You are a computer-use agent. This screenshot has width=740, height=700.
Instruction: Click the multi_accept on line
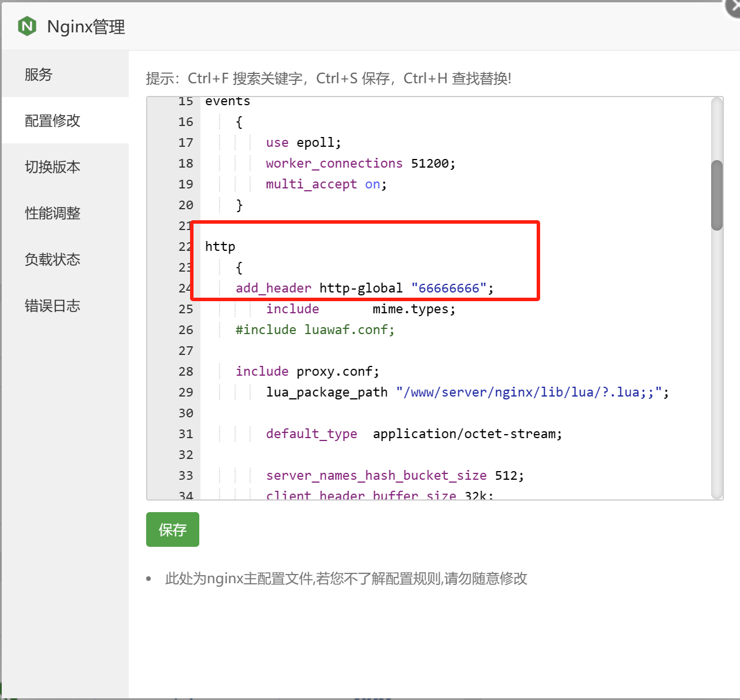pyautogui.click(x=326, y=184)
